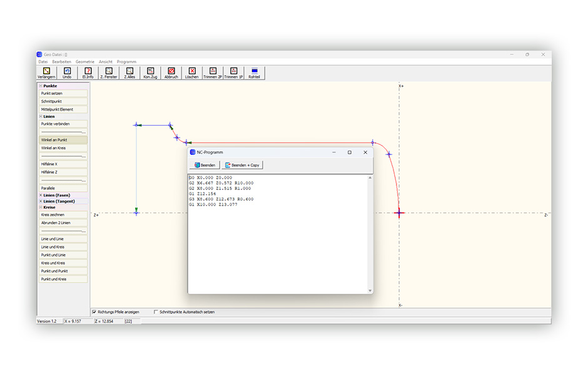The image size is (588, 375).
Task: Choose the Trimmen 2P tool
Action: [x=213, y=72]
